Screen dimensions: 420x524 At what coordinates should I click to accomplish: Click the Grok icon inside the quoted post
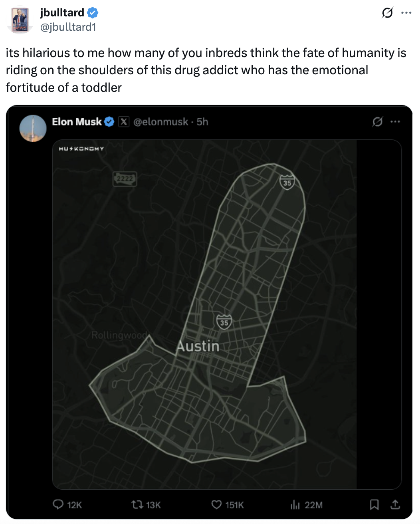tap(377, 122)
